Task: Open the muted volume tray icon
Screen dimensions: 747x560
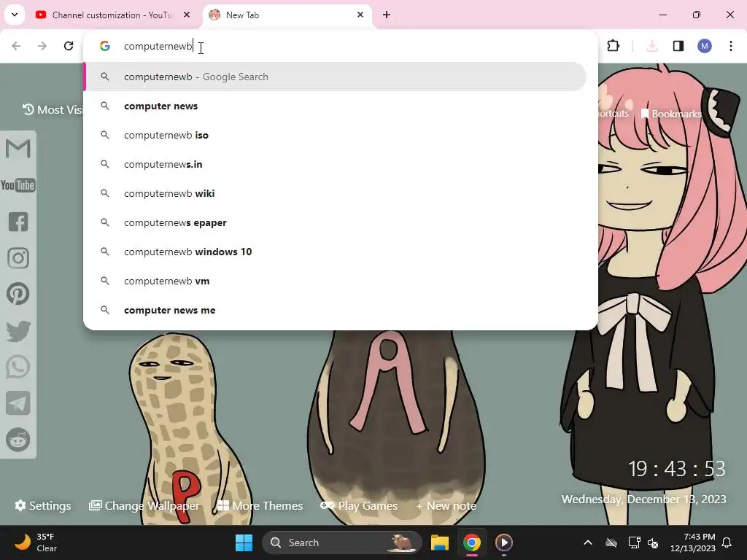Action: 653,542
